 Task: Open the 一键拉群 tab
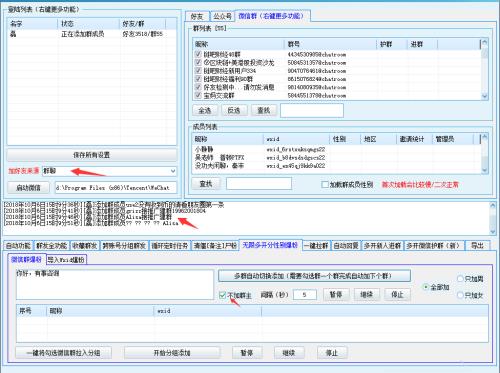click(x=316, y=246)
